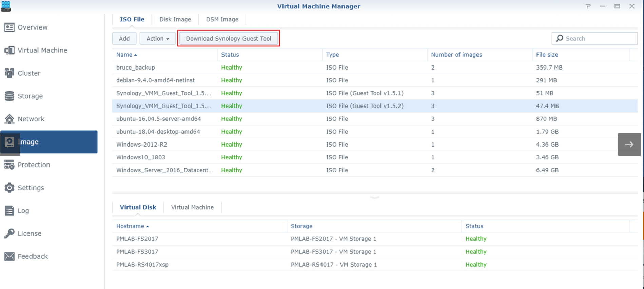
Task: Select the Windows10_1803 ISO row
Action: pyautogui.click(x=141, y=157)
